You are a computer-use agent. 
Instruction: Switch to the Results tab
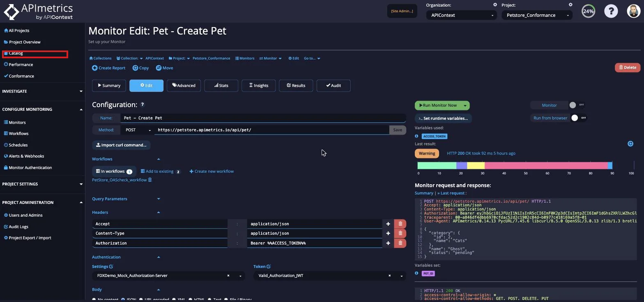pyautogui.click(x=296, y=85)
